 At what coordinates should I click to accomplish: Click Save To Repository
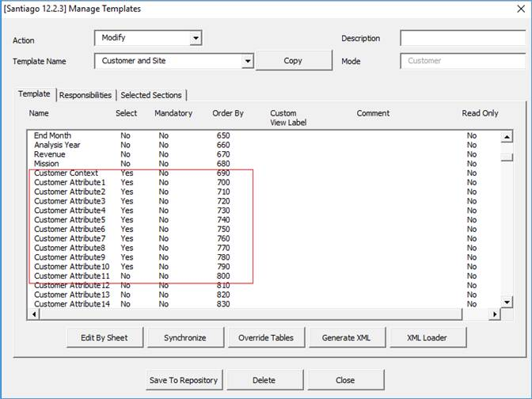point(184,380)
